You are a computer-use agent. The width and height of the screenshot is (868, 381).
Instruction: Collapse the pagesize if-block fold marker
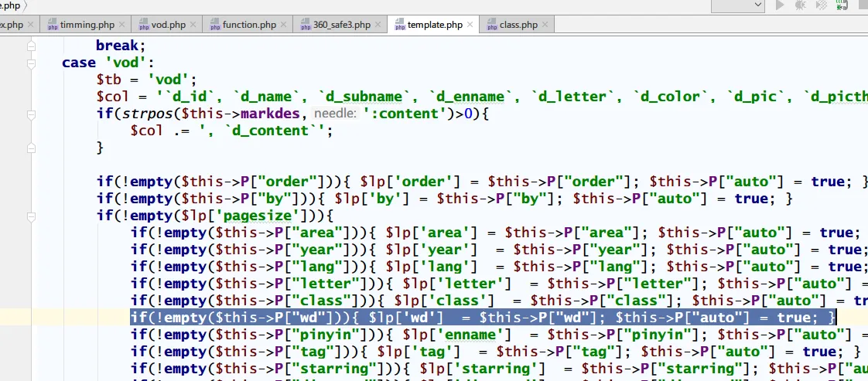[32, 216]
